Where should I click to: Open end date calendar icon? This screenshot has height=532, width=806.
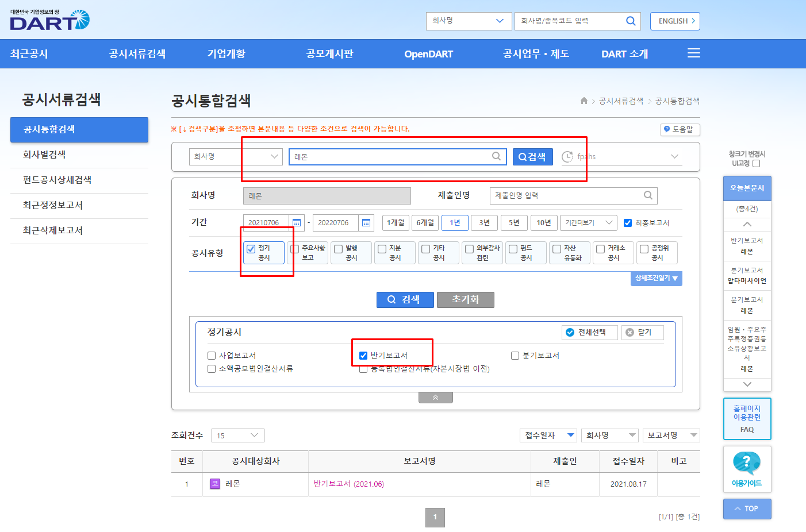click(x=366, y=222)
